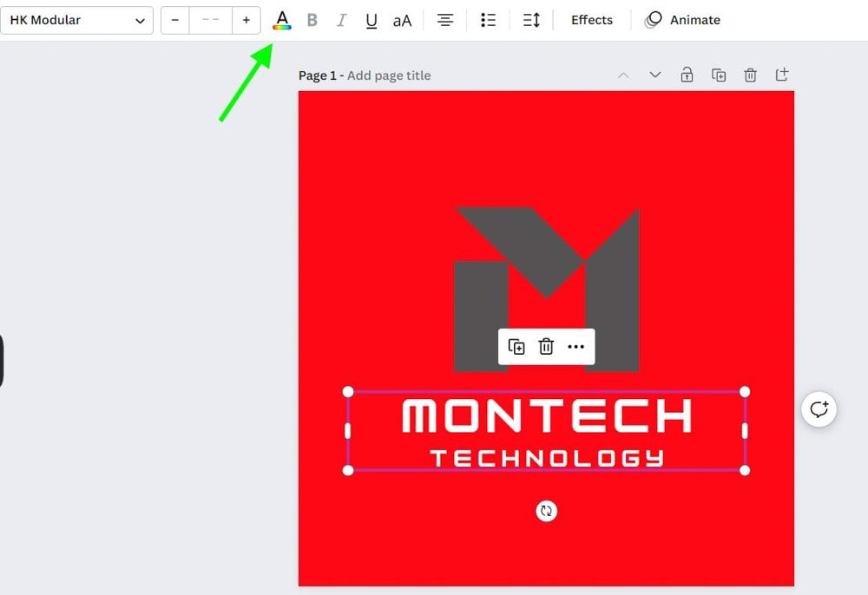Toggle bold formatting
This screenshot has height=595, width=868.
[312, 21]
